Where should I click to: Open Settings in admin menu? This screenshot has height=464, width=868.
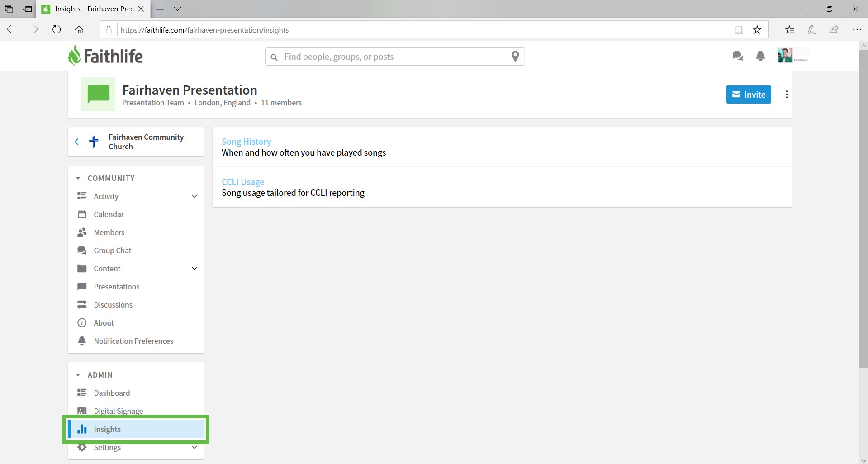[107, 447]
